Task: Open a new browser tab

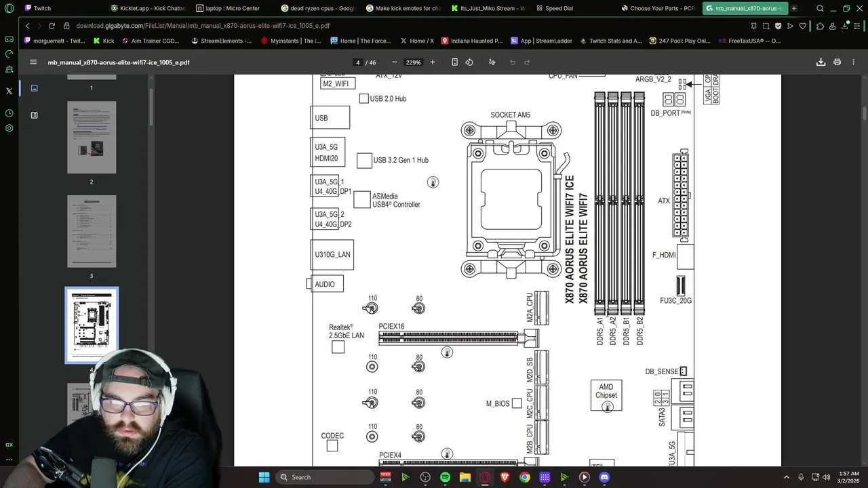Action: (794, 8)
